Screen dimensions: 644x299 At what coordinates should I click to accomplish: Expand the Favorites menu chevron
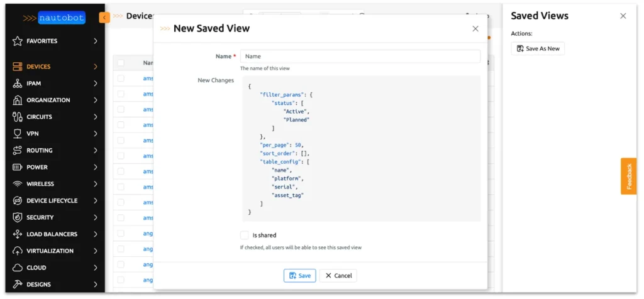coord(96,41)
